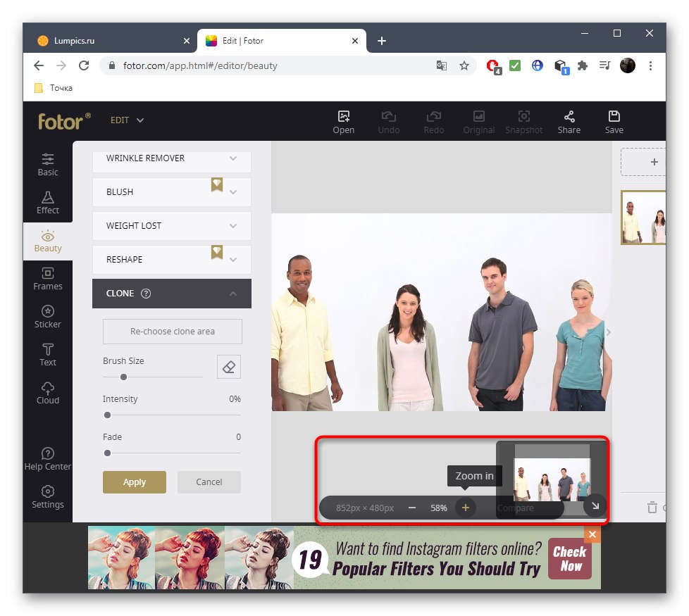The width and height of the screenshot is (689, 616).
Task: Close the advertisement banner
Action: [x=592, y=534]
